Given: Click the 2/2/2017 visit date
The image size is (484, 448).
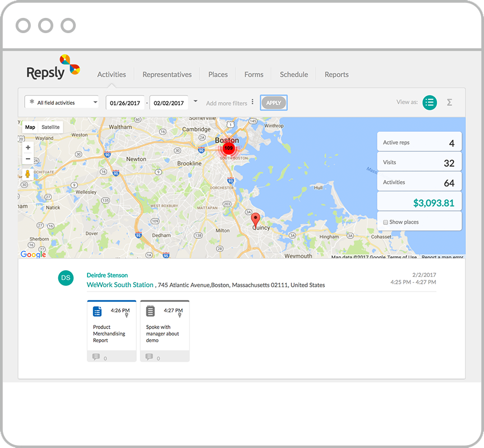Looking at the screenshot, I should (x=424, y=275).
